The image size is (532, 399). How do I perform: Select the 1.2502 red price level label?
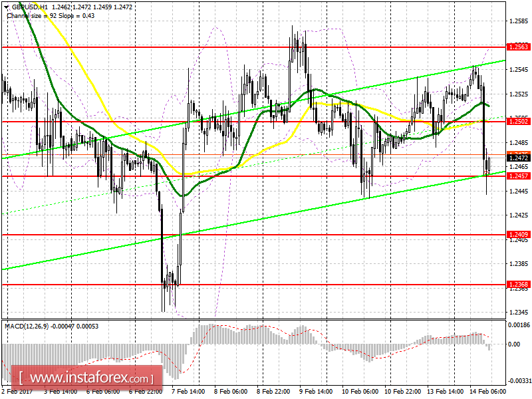point(518,121)
